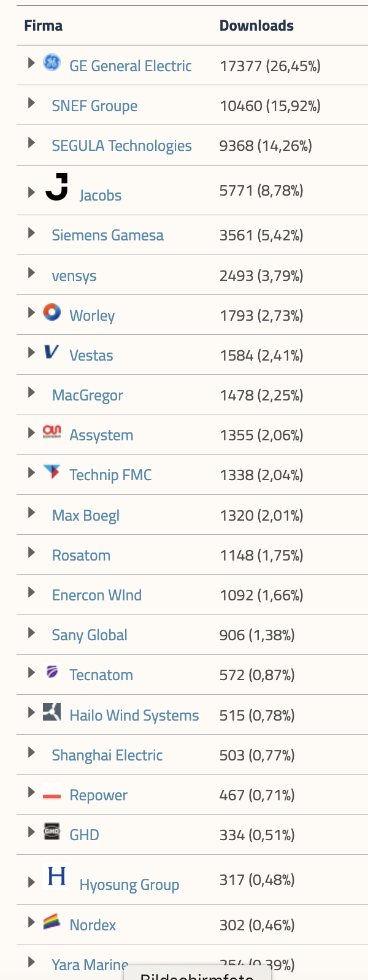Click the GE General Electric logo icon
Screen dimensions: 368x980
(52, 63)
